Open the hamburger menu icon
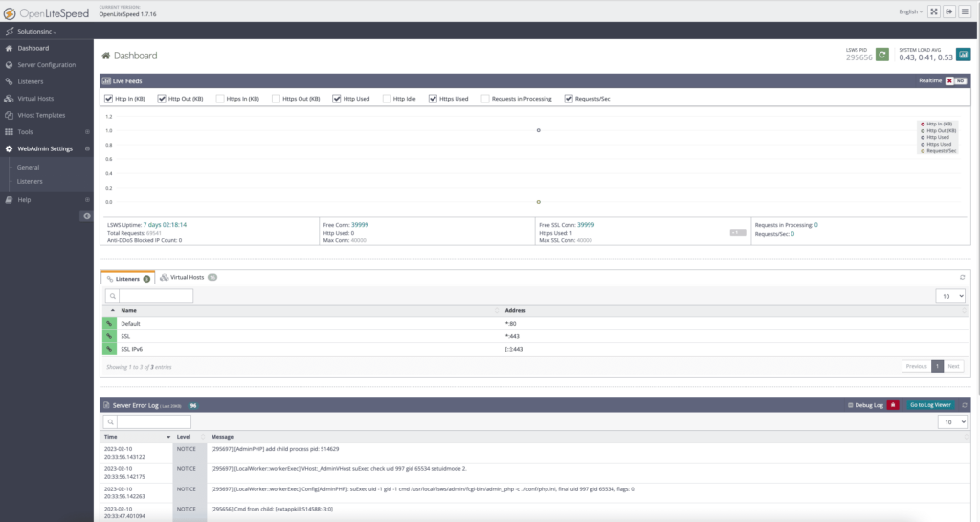The image size is (980, 522). pos(965,11)
